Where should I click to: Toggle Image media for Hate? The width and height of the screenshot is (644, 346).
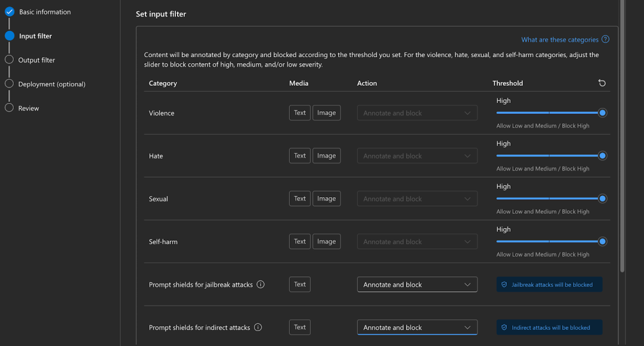tap(326, 155)
